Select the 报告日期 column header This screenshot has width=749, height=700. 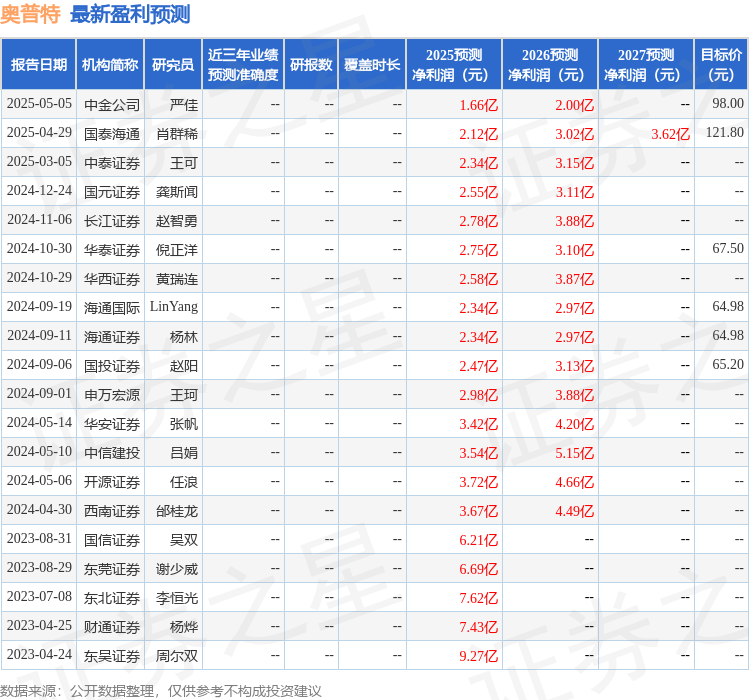click(39, 65)
